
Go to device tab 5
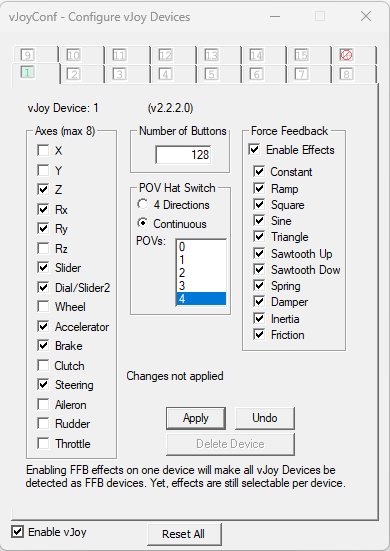point(219,74)
